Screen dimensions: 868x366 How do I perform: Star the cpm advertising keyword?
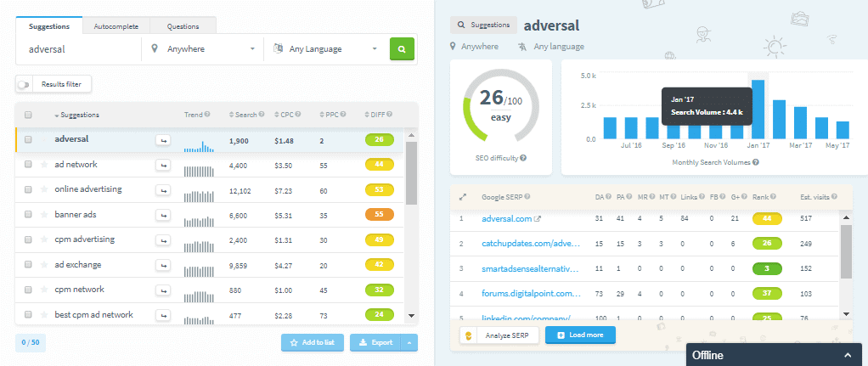[44, 239]
